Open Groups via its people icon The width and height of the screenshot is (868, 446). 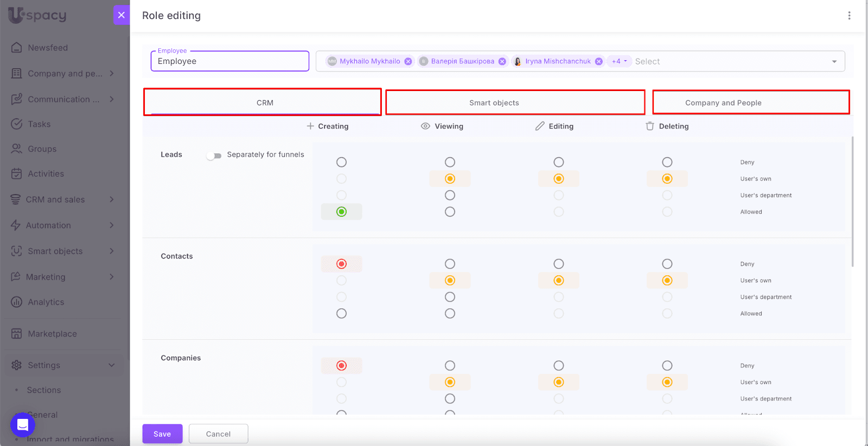pyautogui.click(x=17, y=149)
